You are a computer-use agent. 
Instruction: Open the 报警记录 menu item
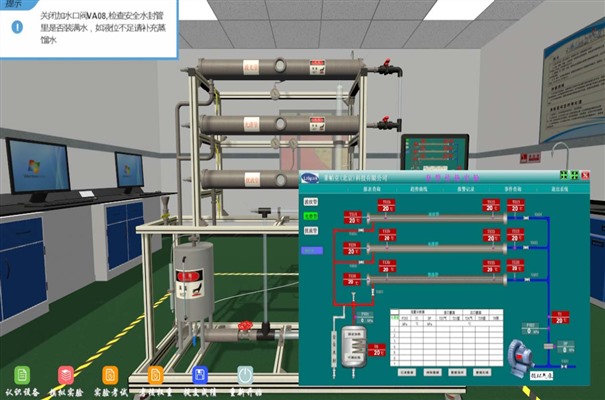coord(466,189)
